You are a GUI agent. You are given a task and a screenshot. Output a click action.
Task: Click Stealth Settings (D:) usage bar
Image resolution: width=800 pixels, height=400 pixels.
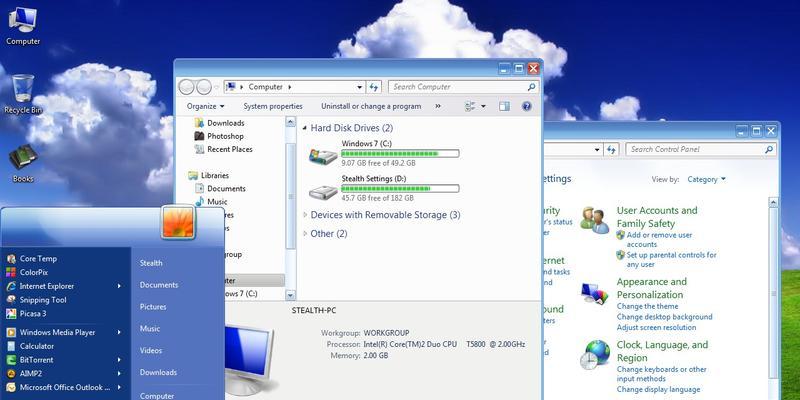pyautogui.click(x=400, y=189)
